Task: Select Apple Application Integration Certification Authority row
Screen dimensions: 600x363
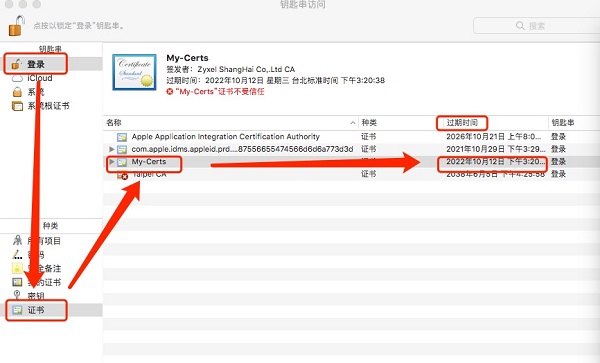Action: pos(351,137)
